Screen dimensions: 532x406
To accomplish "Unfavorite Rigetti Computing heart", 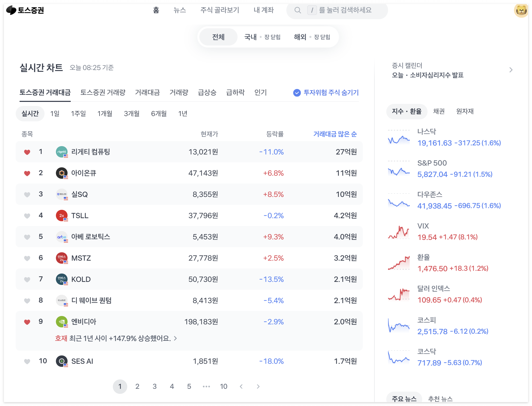I will coord(27,152).
